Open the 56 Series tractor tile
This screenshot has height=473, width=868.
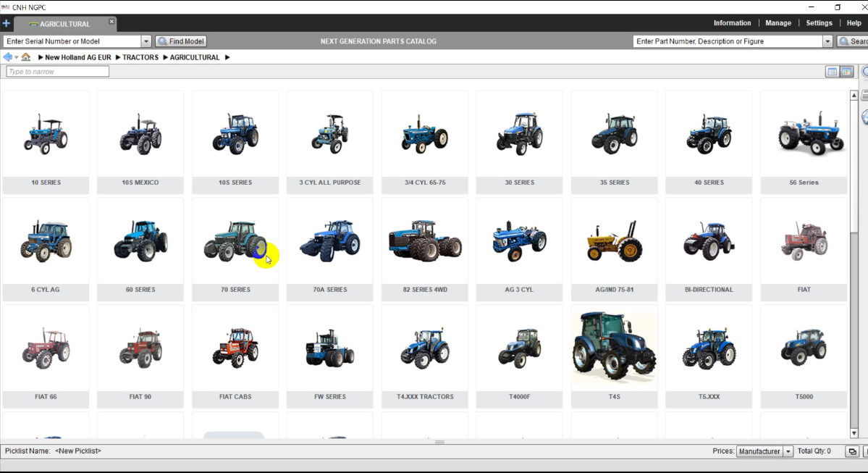pyautogui.click(x=804, y=143)
